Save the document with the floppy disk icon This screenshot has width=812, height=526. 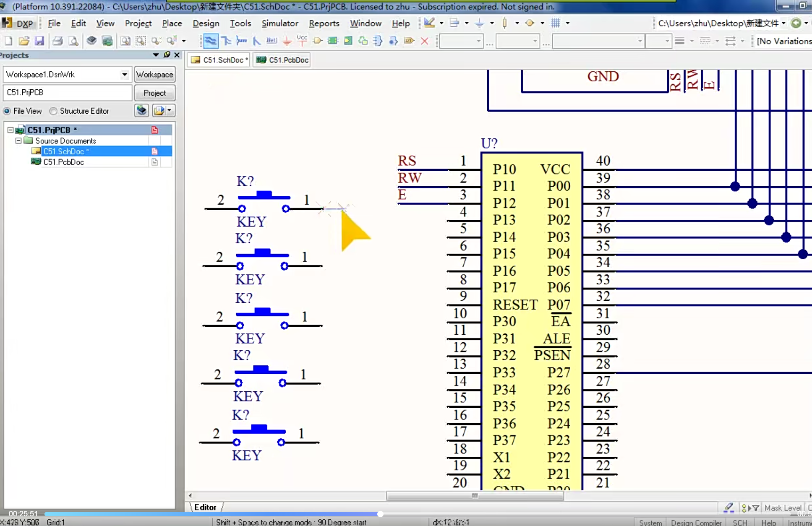pos(39,41)
